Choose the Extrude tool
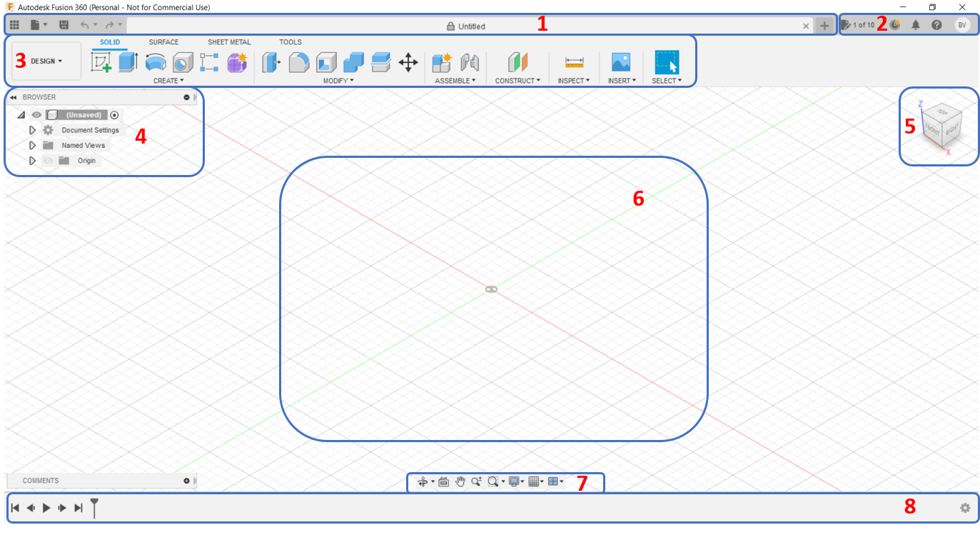Screen dimensions: 980x535 coord(128,63)
